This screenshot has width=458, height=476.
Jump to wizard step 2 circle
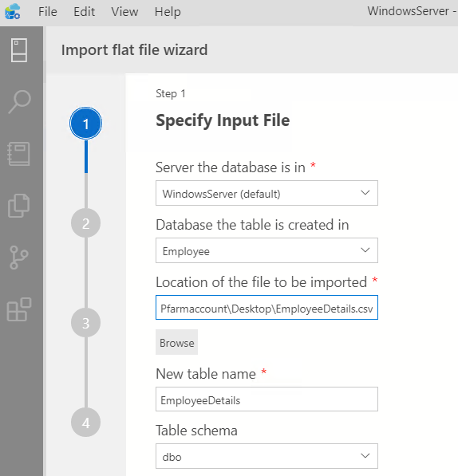pyautogui.click(x=86, y=223)
